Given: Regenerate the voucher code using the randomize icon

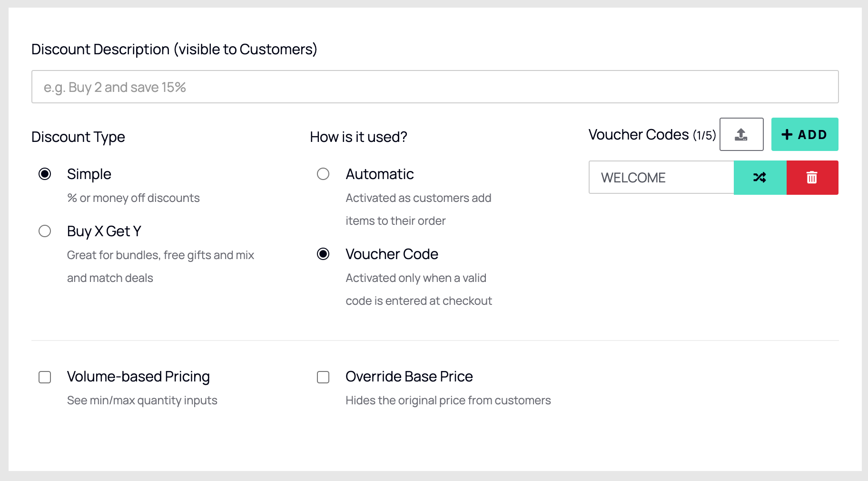Looking at the screenshot, I should (760, 177).
